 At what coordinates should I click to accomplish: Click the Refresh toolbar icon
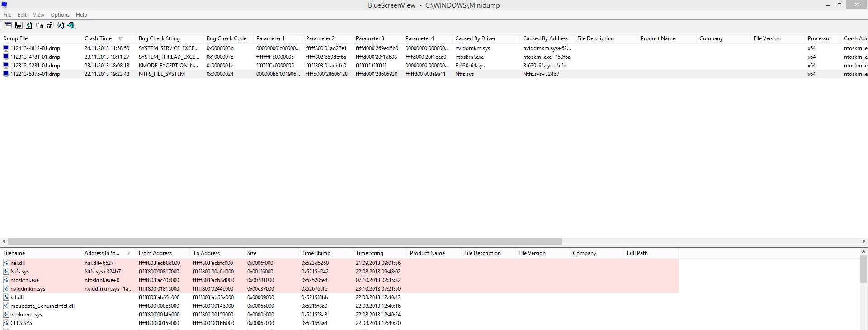[x=29, y=25]
